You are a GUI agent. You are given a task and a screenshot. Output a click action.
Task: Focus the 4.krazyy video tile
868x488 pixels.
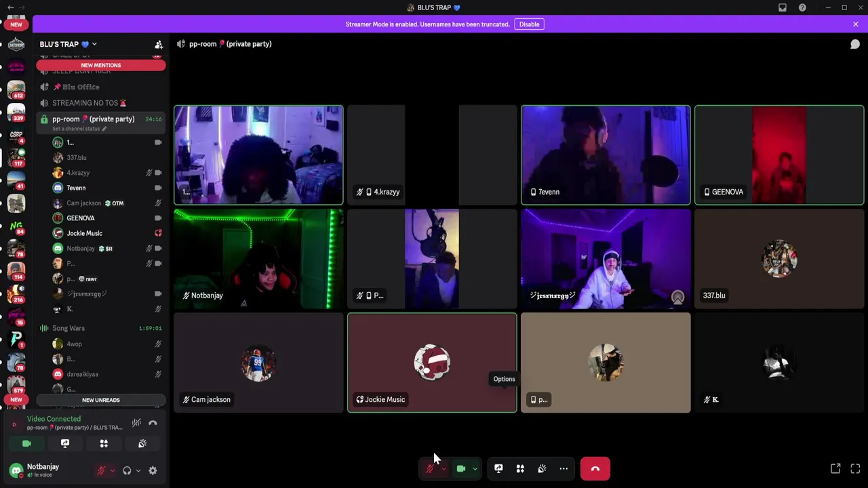432,155
